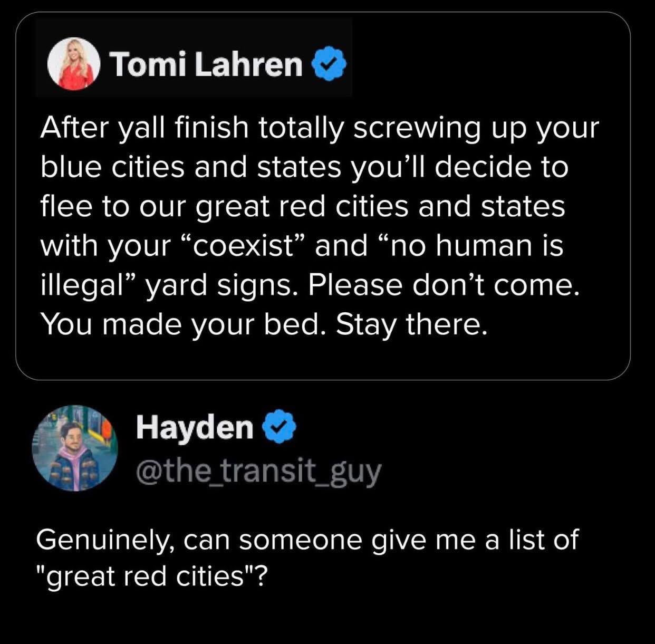The width and height of the screenshot is (655, 644).
Task: Click "yard signs" in the quoted tweet
Action: pos(217,285)
